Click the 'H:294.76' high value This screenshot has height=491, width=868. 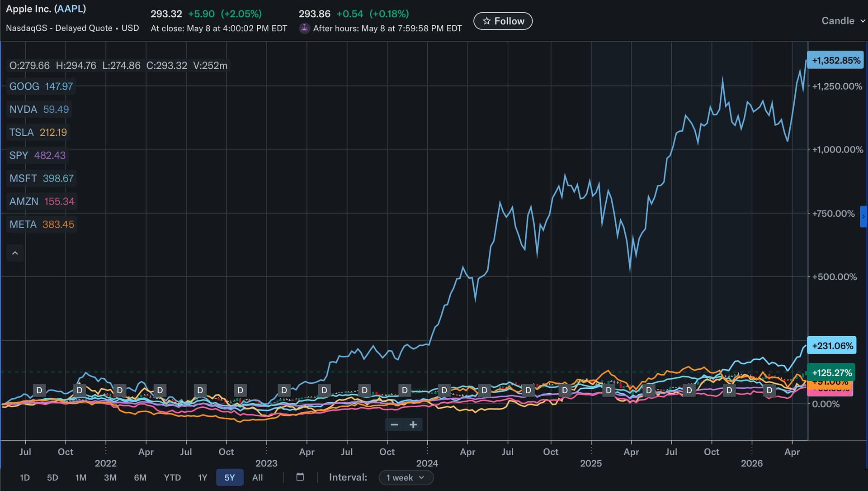pyautogui.click(x=76, y=66)
